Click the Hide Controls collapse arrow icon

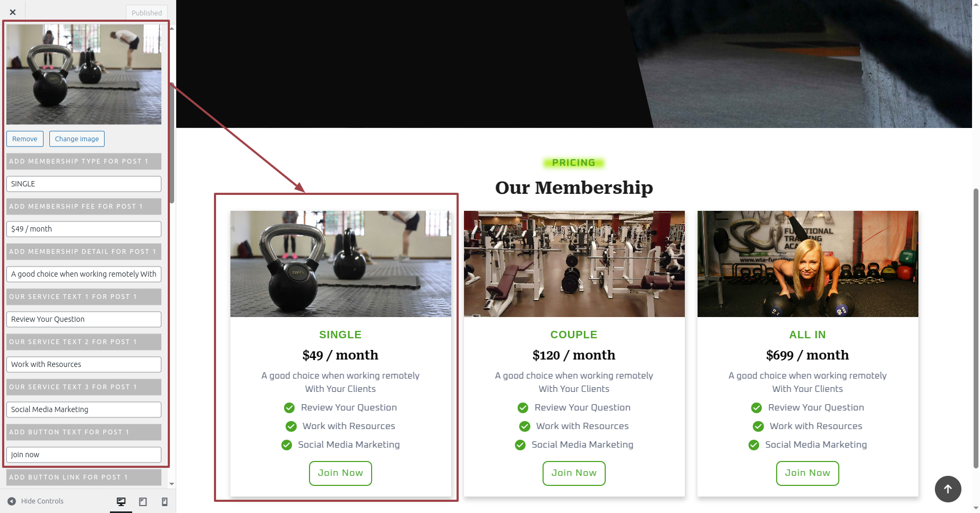coord(12,501)
